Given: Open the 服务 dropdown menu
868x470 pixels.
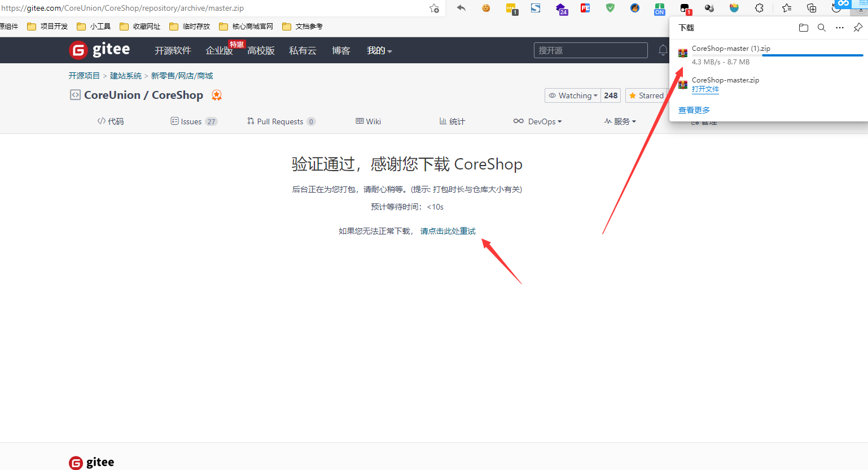Looking at the screenshot, I should coord(620,121).
